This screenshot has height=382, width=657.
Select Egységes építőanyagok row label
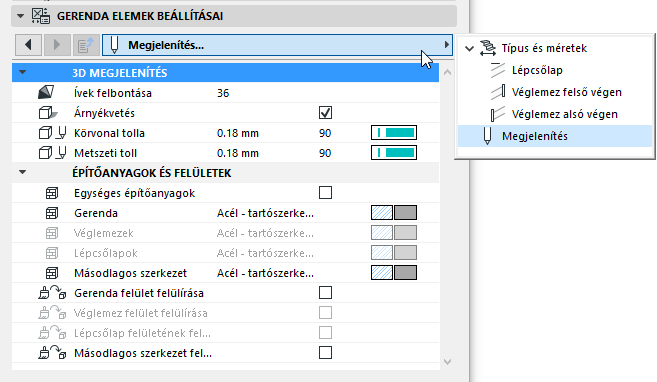click(135, 193)
